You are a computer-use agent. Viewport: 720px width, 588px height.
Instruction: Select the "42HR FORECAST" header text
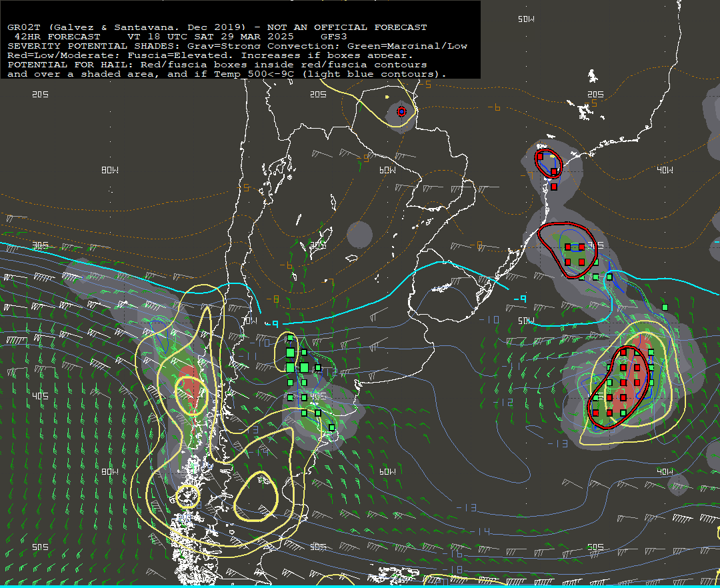click(57, 37)
